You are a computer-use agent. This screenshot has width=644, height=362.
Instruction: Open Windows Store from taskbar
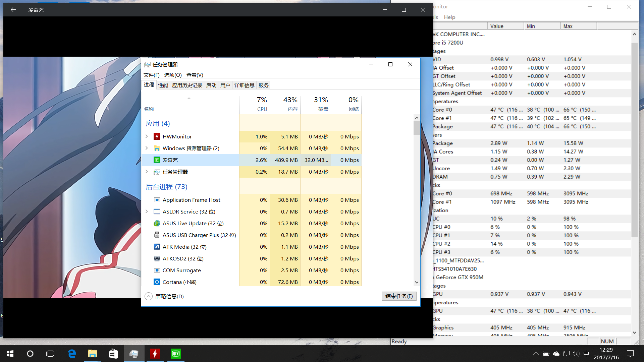coord(113,354)
